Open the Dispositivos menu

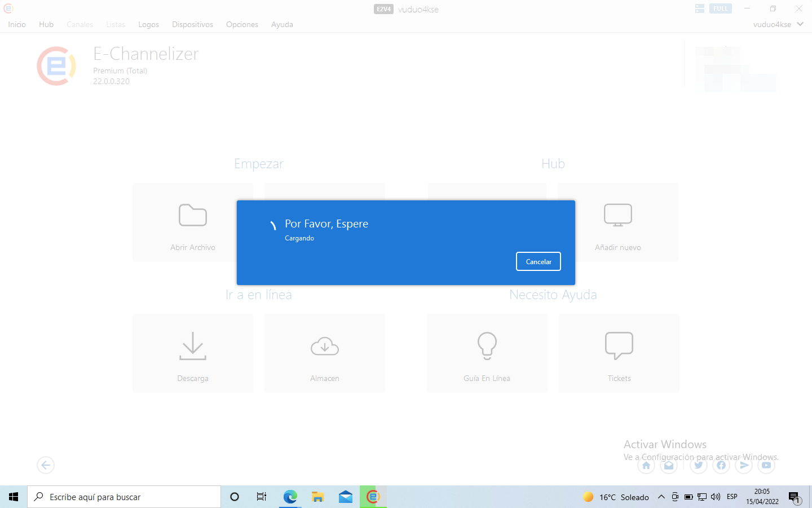click(192, 24)
